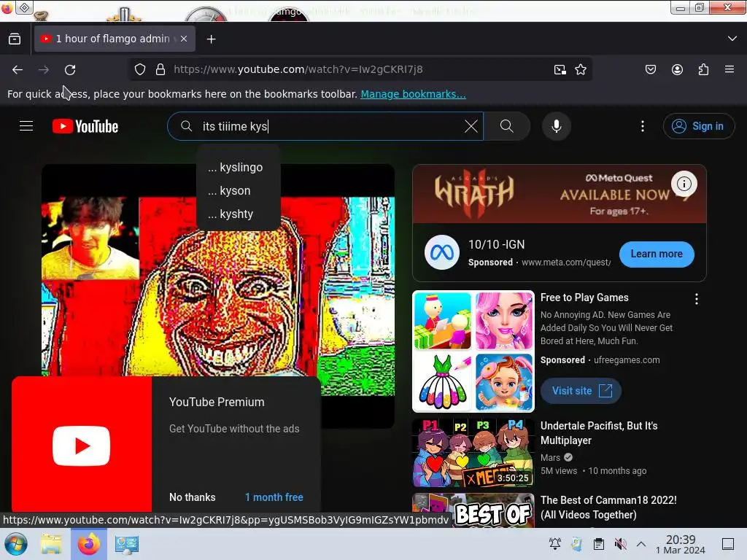Click the show desktop square button
This screenshot has height=560, width=747.
tap(727, 544)
